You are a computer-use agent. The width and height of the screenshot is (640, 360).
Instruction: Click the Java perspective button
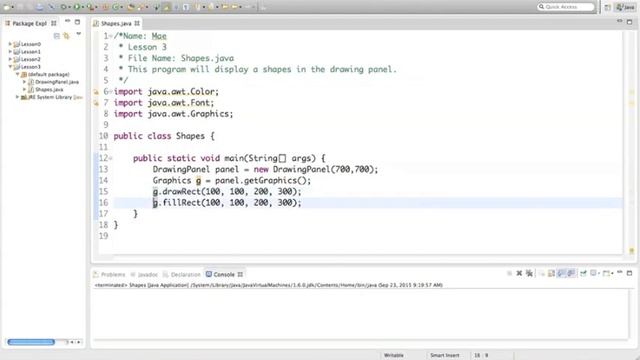coord(625,7)
